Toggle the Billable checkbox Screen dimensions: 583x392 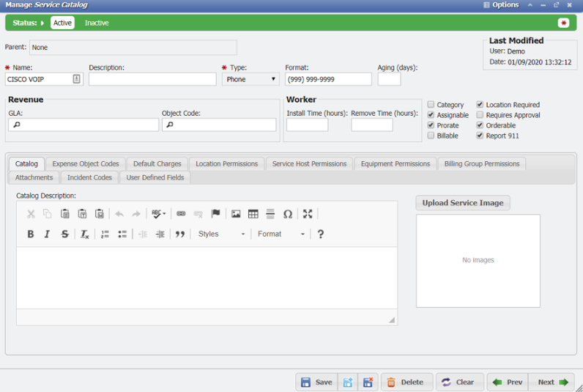pos(431,136)
